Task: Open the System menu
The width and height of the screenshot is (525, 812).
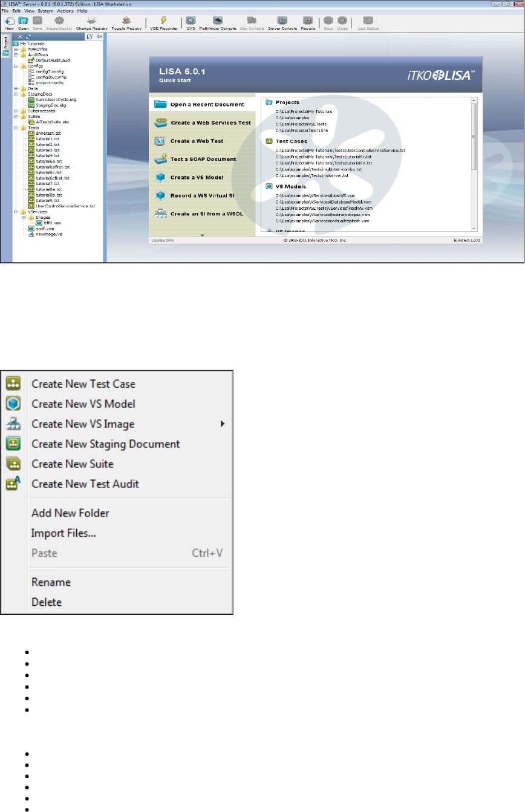Action: pos(45,11)
